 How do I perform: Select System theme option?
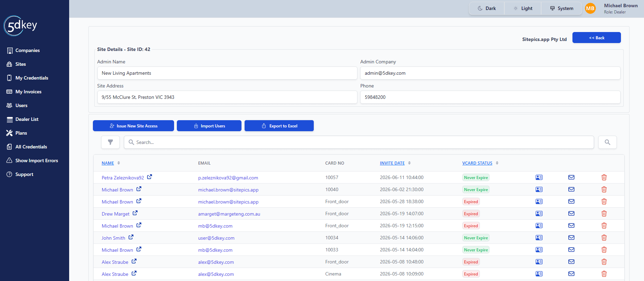click(562, 8)
